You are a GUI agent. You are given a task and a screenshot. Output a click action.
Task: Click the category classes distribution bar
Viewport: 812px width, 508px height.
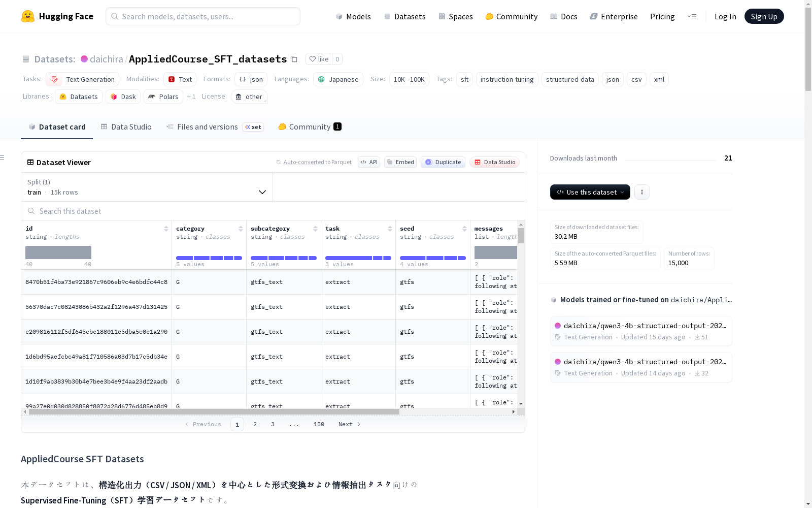[209, 258]
